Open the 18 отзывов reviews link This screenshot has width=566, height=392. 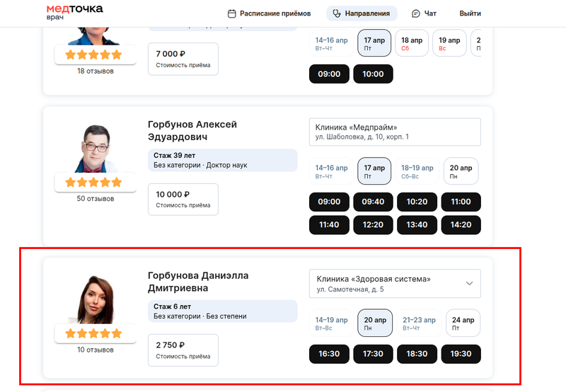pyautogui.click(x=96, y=71)
